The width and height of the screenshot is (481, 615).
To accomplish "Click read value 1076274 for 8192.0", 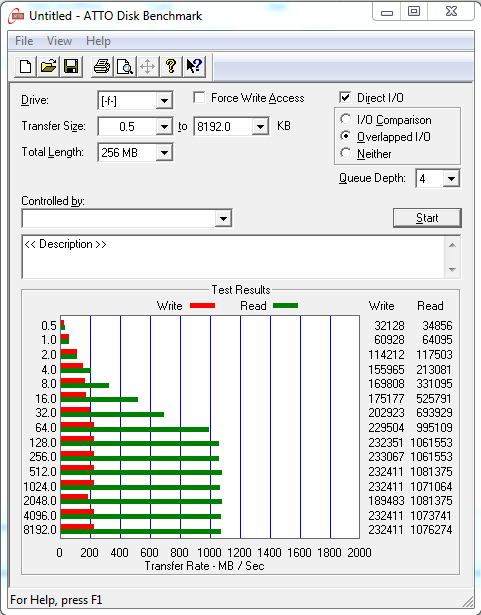I will (431, 530).
